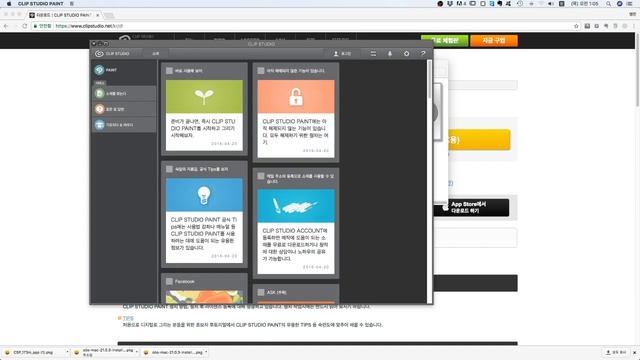Open help question mark in CLIP STUDIO toolbar
The image size is (640, 360).
click(423, 53)
